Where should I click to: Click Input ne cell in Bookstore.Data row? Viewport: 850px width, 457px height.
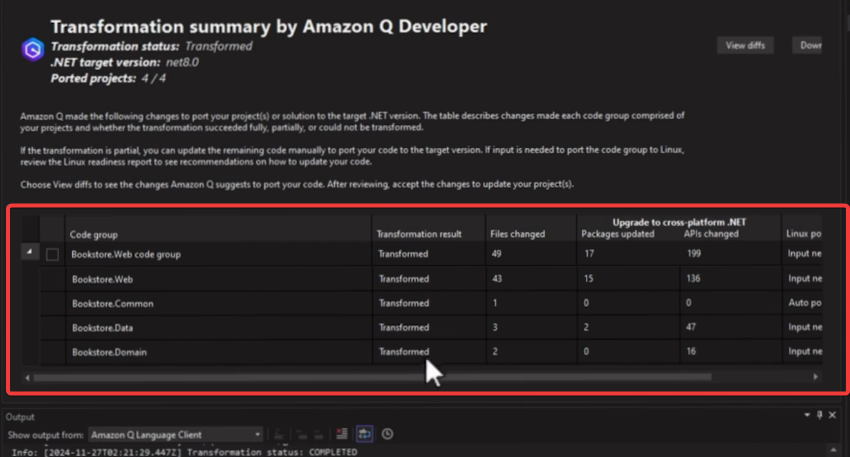(x=805, y=327)
